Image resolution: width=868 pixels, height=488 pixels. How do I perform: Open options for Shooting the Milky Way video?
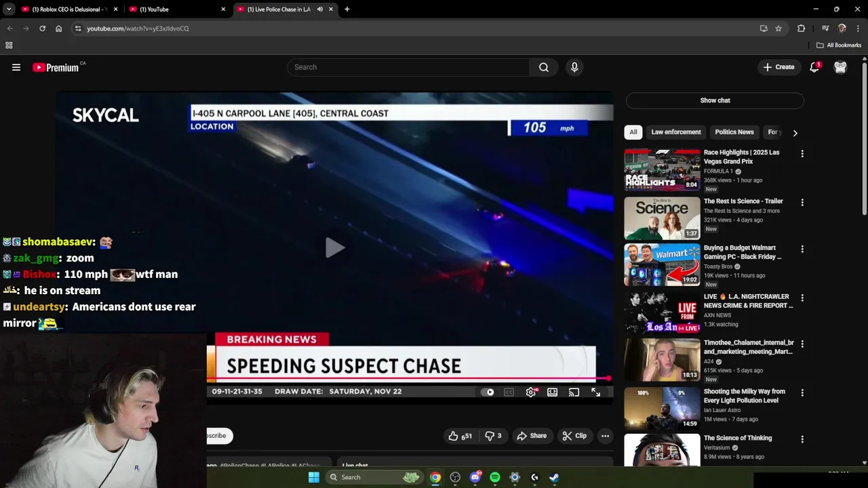tap(802, 393)
